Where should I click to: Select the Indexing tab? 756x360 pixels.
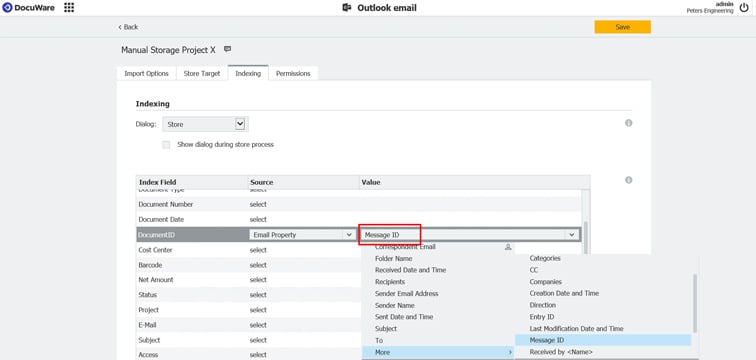pos(248,73)
